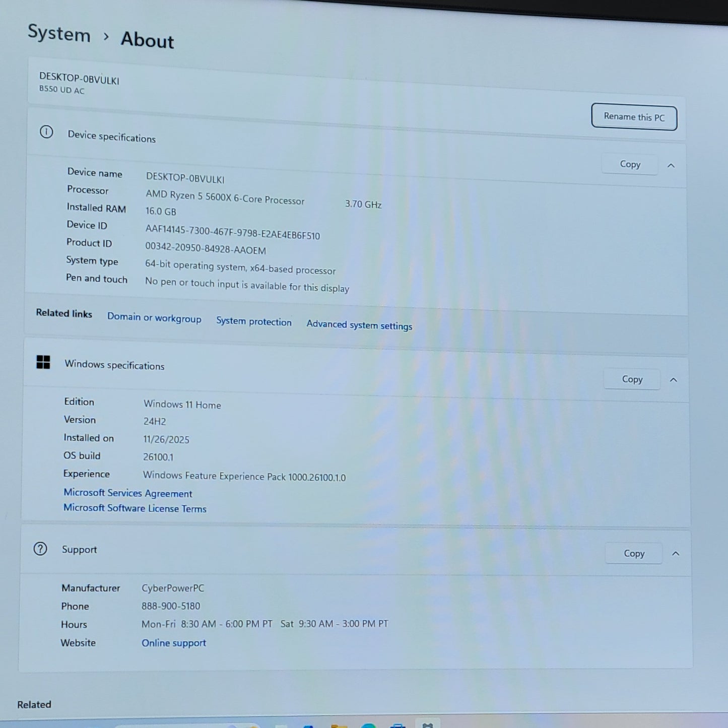728x728 pixels.
Task: Select the 24H2 version value
Action: point(155,422)
